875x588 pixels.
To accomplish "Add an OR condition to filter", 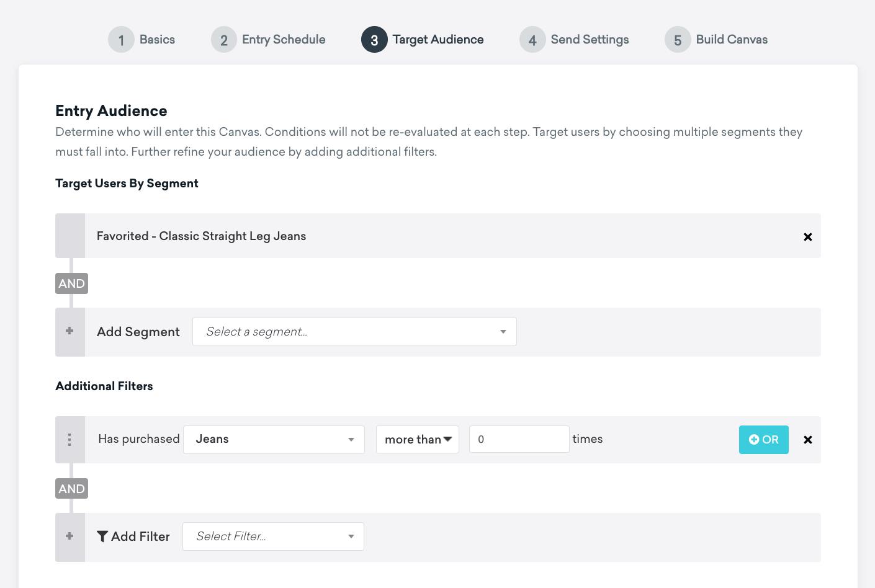I will click(x=763, y=440).
